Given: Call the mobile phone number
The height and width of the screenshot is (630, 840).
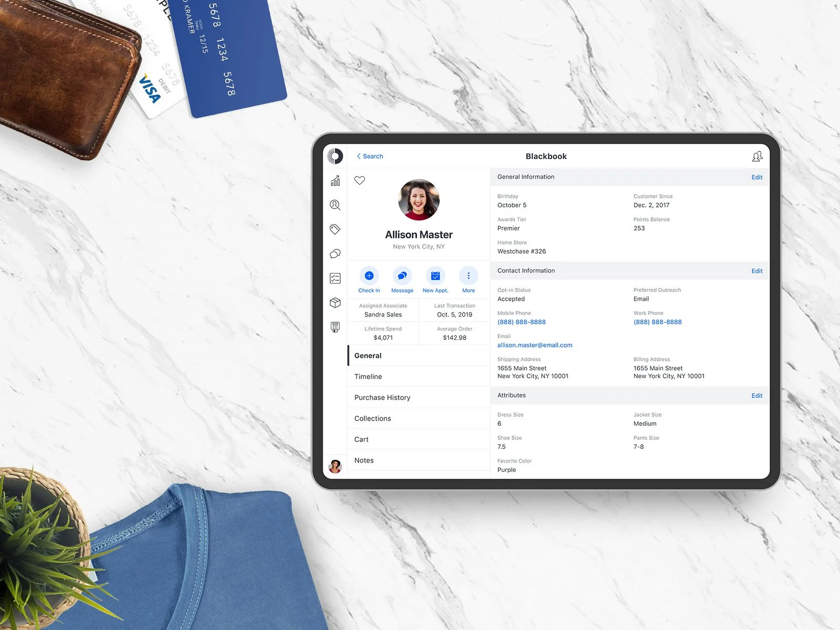Looking at the screenshot, I should 521,322.
